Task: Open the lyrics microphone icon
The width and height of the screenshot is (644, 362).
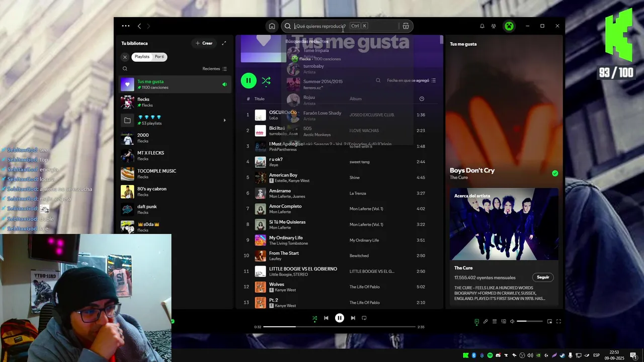Action: tap(486, 321)
